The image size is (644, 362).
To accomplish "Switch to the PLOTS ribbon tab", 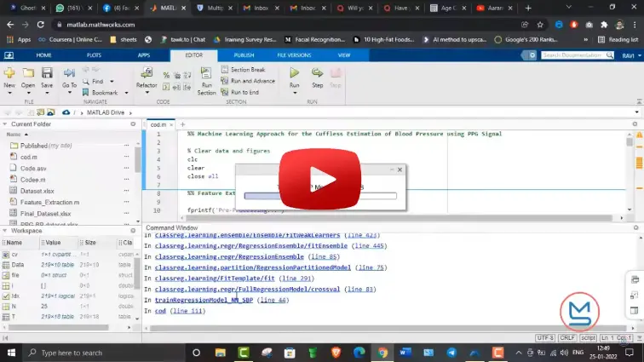I will point(93,55).
